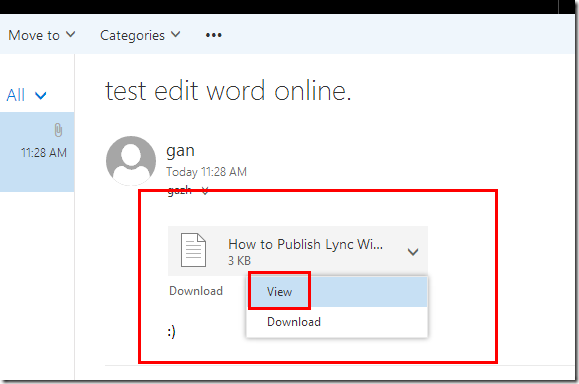
Task: Click the paperclip attachment icon in message list
Action: [x=58, y=130]
